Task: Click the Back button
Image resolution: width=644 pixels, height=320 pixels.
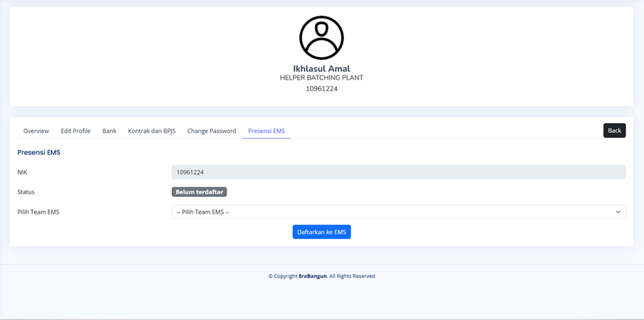Action: (x=614, y=131)
